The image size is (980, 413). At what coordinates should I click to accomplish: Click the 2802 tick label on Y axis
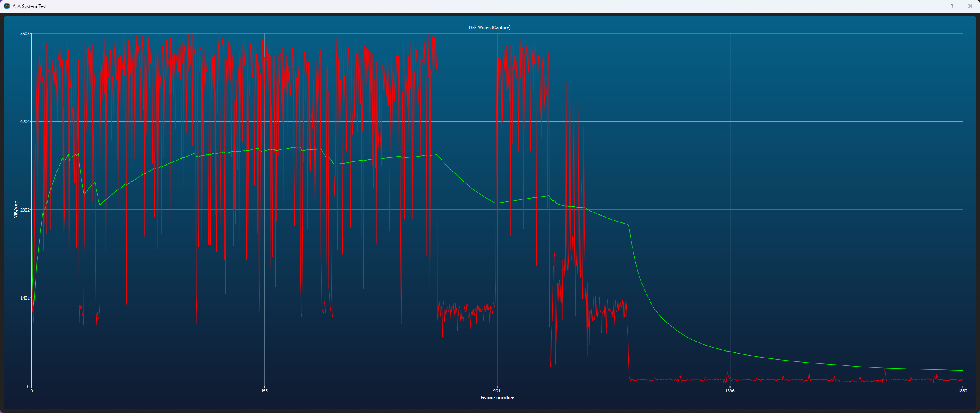coord(25,210)
